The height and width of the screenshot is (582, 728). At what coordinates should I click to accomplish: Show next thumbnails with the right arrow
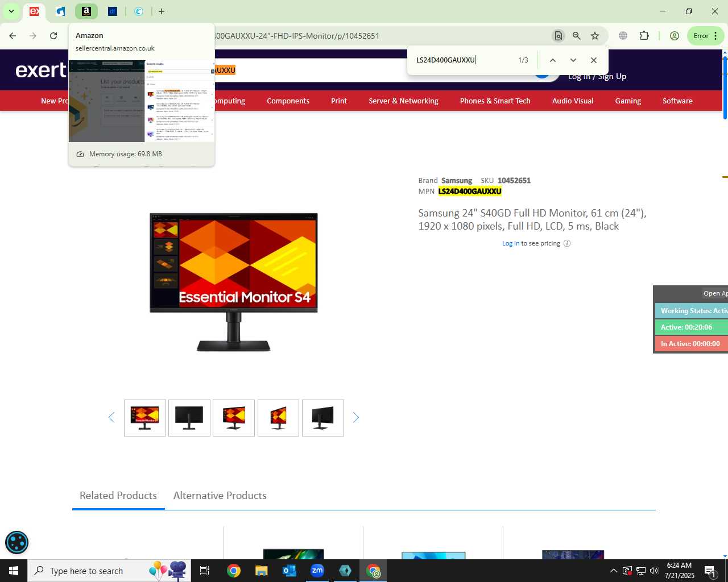356,418
